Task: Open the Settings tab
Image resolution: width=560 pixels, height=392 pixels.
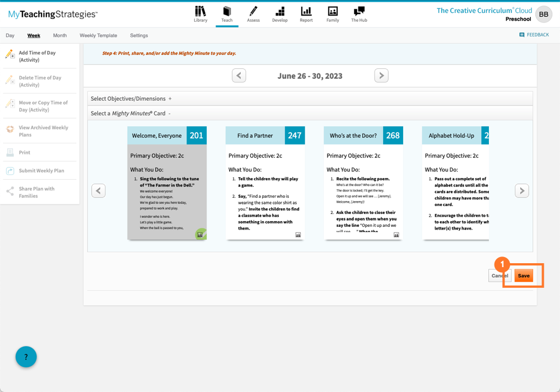Action: [x=138, y=35]
